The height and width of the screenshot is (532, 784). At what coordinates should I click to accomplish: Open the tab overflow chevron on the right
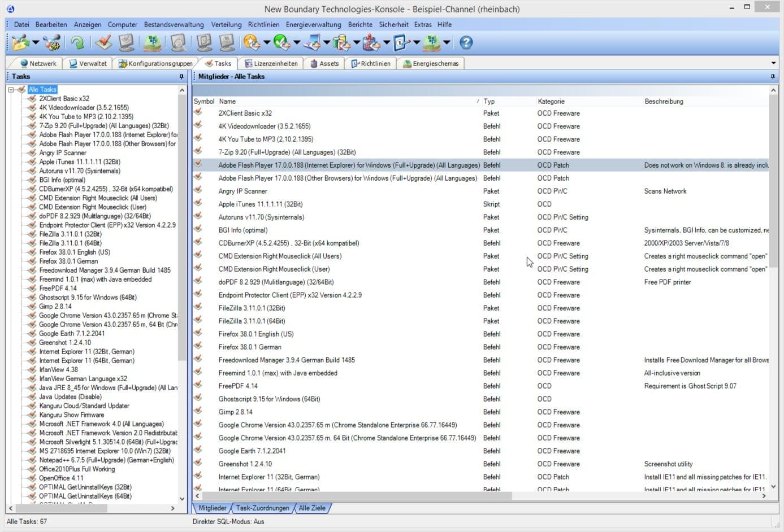pyautogui.click(x=774, y=63)
